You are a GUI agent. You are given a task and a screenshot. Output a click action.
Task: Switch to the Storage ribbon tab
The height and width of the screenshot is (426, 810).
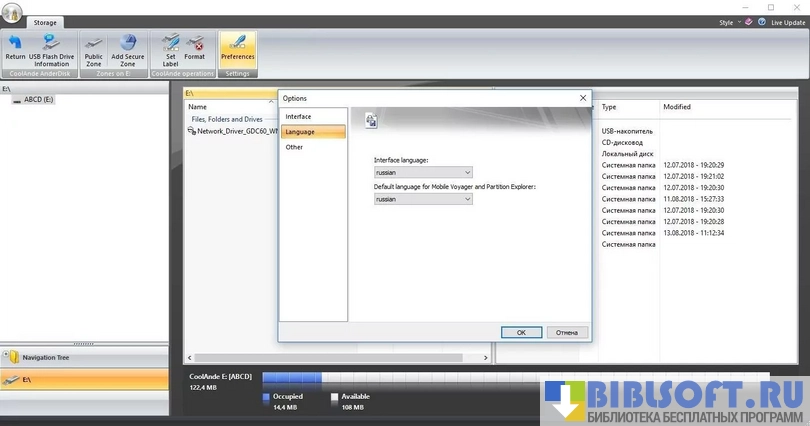47,22
